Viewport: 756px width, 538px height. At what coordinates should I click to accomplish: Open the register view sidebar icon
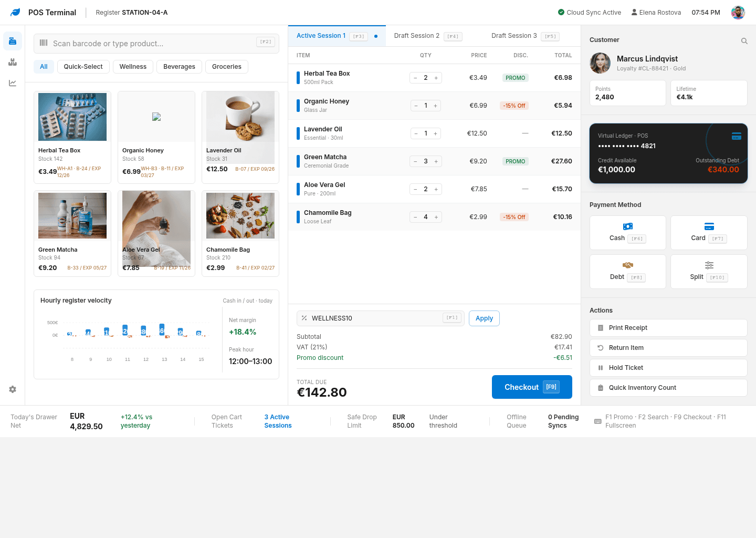[13, 41]
